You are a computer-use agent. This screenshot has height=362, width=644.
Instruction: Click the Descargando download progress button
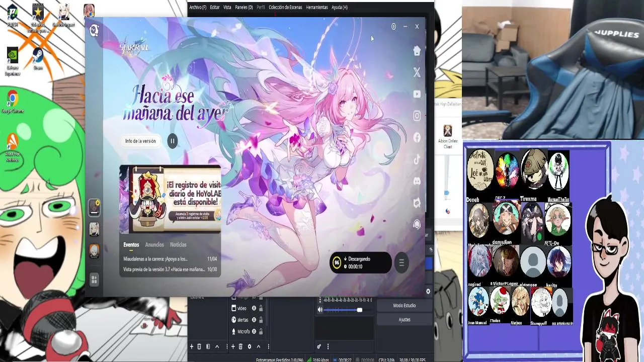[361, 262]
